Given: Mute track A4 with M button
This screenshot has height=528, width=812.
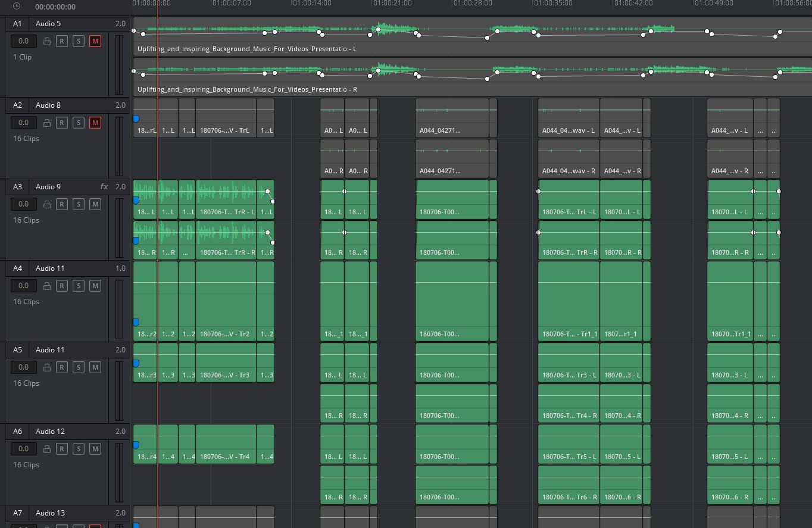Looking at the screenshot, I should [95, 286].
